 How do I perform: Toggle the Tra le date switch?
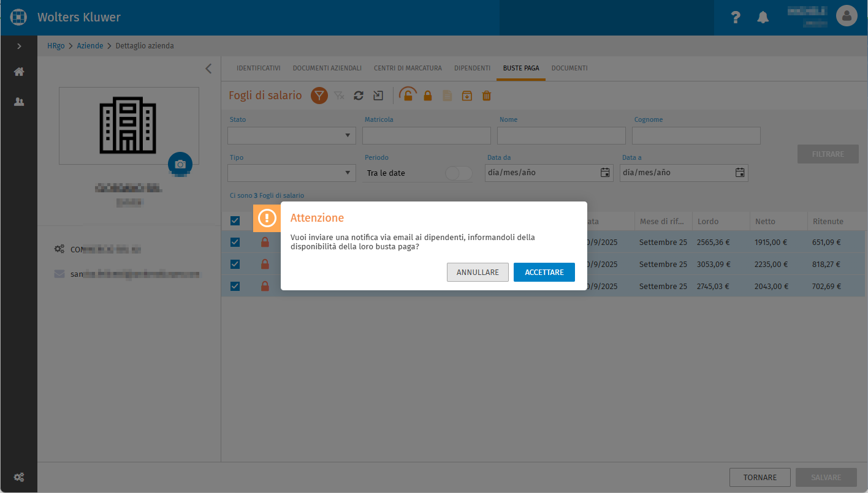[459, 173]
